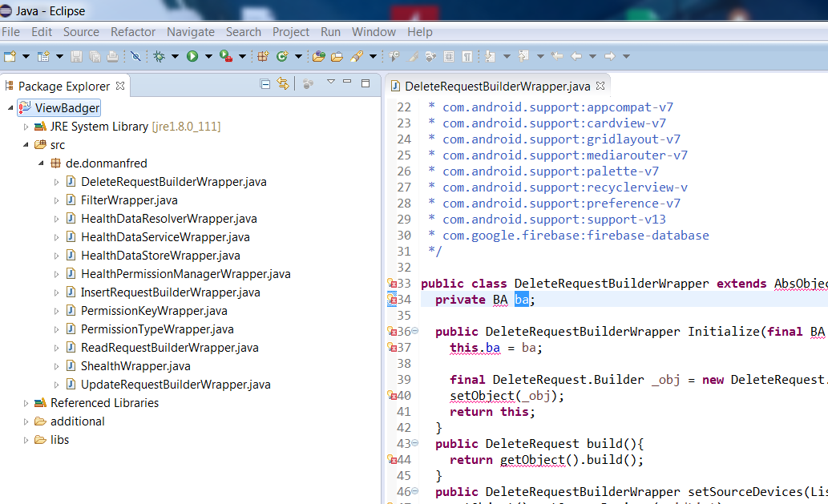Image resolution: width=828 pixels, height=504 pixels.
Task: Toggle the Skip All Breakpoints icon
Action: [x=135, y=56]
